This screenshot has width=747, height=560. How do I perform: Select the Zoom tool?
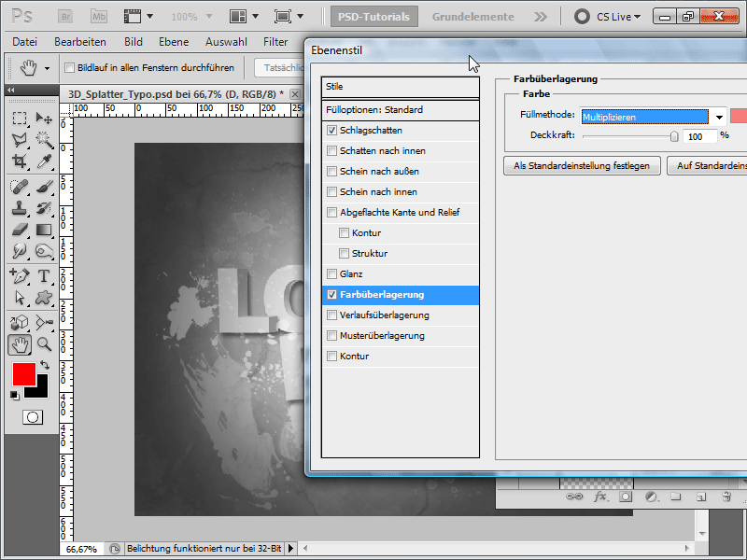[x=44, y=344]
